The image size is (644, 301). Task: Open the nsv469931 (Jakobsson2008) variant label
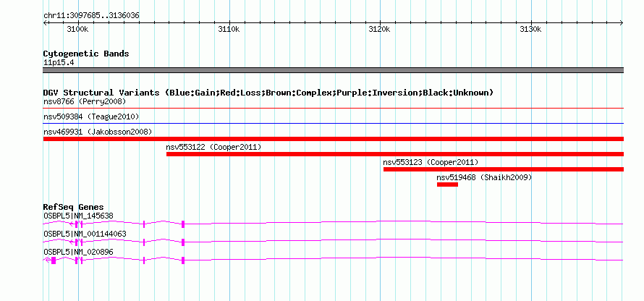(x=98, y=132)
